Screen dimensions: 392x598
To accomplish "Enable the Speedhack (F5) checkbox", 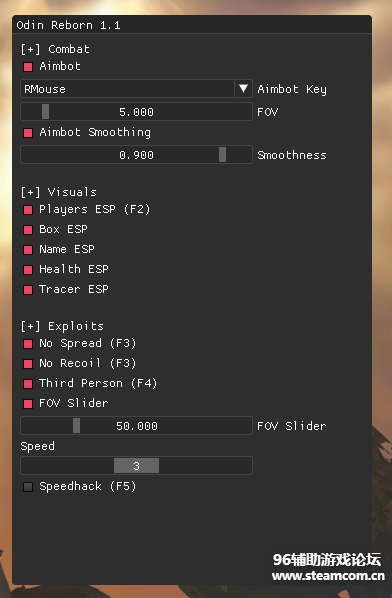I will tap(28, 487).
